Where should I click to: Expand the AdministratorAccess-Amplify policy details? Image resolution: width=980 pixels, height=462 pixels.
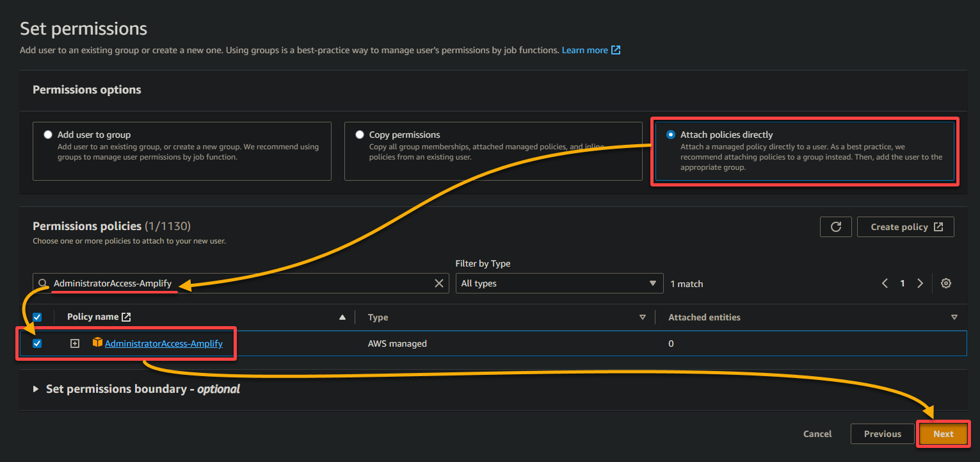[75, 343]
